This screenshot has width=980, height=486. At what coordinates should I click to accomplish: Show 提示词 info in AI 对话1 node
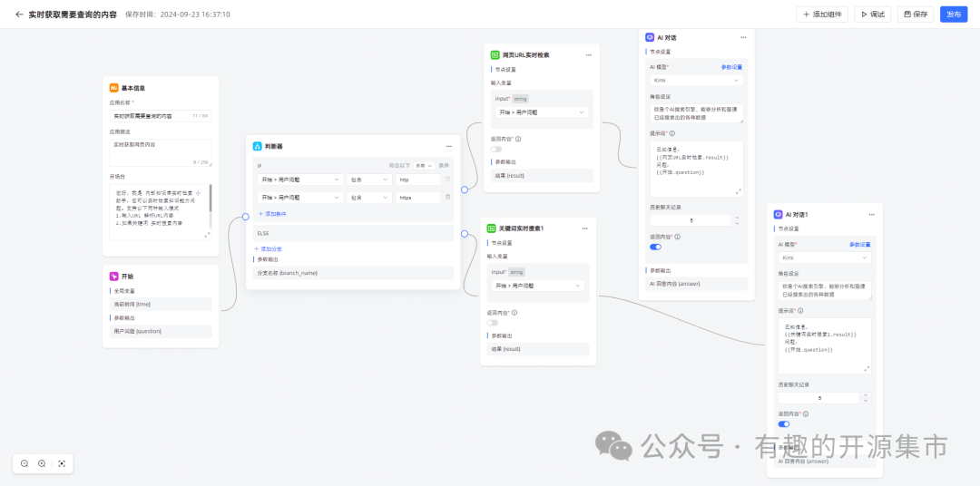coord(800,310)
